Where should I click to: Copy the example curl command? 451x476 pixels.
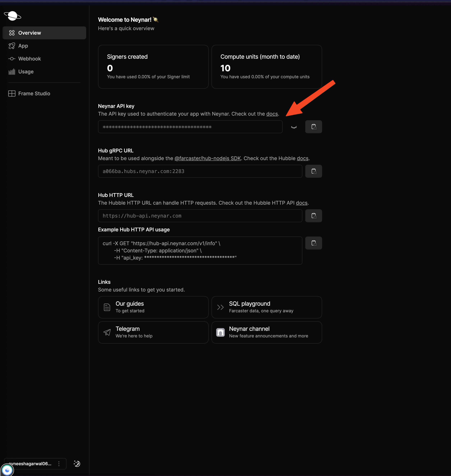[313, 243]
